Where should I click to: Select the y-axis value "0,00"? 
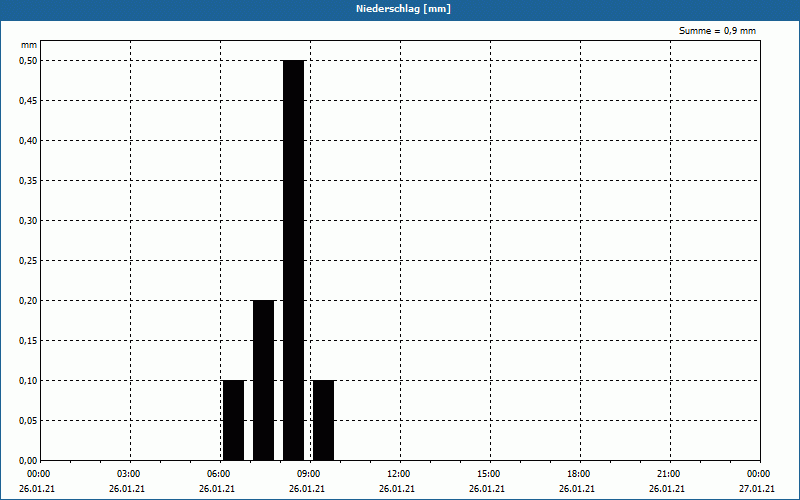point(28,461)
